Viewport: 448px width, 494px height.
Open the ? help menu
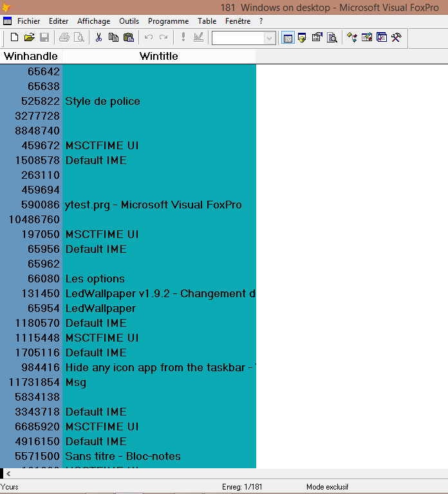coord(261,21)
